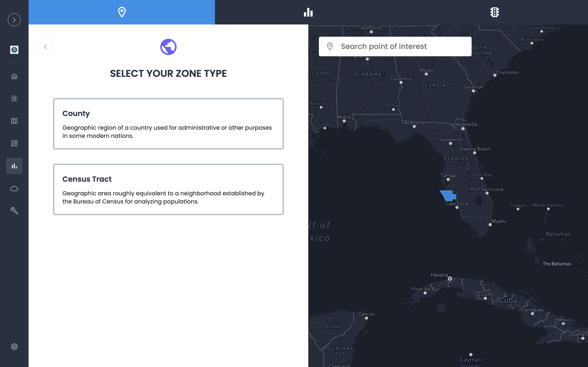The image size is (588, 367).
Task: Open the Home icon in the sidebar
Action: [14, 76]
